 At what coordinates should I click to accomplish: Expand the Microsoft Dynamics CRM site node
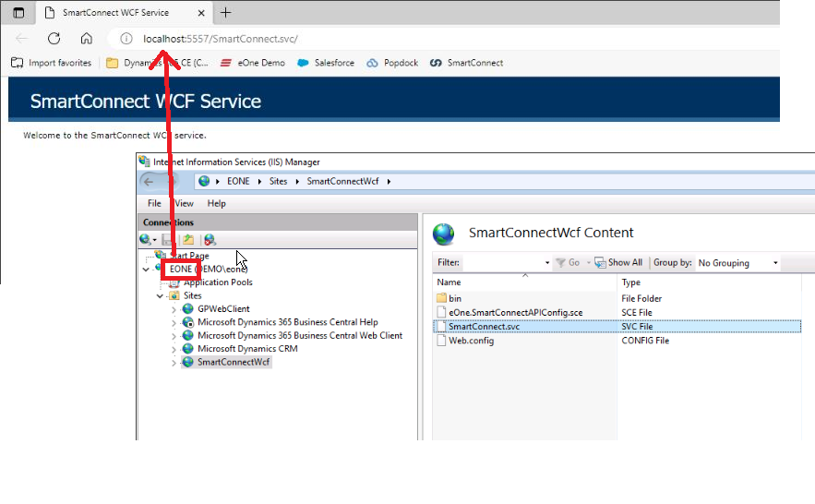pyautogui.click(x=174, y=349)
